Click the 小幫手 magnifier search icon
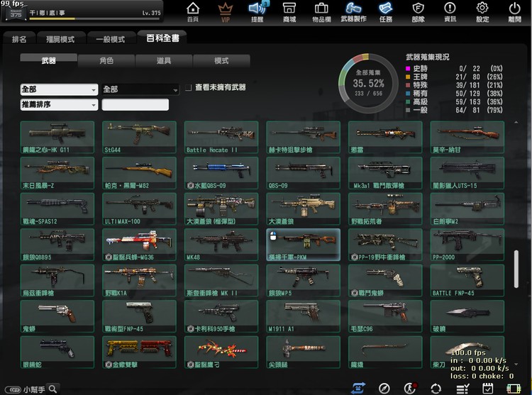This screenshot has height=395, width=532. click(x=52, y=389)
